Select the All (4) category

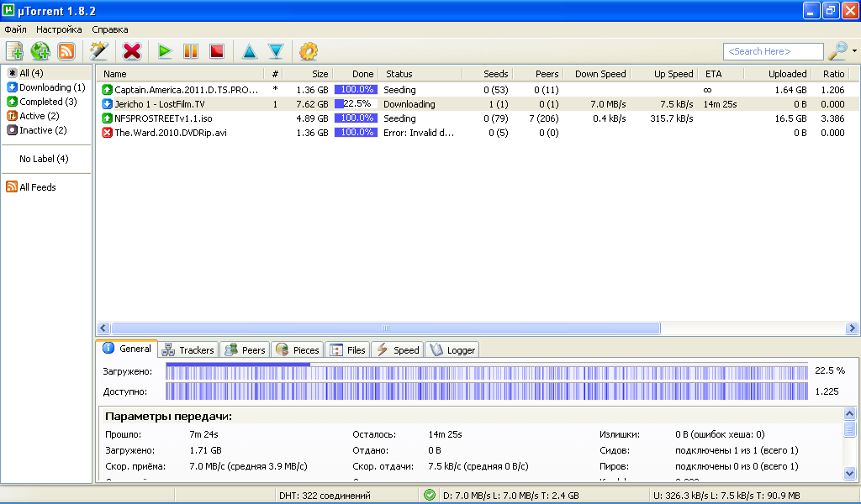(31, 73)
